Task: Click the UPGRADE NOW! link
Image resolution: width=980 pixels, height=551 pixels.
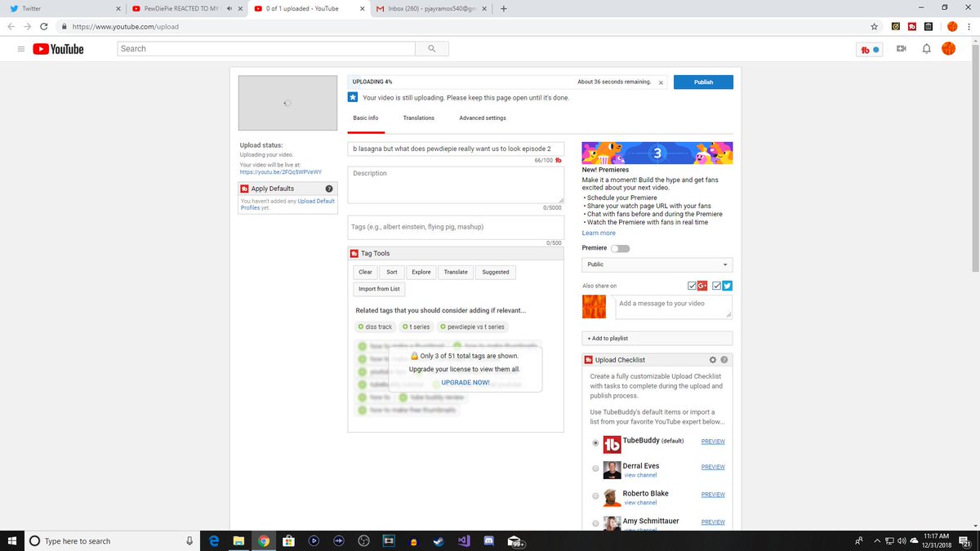Action: [x=465, y=382]
